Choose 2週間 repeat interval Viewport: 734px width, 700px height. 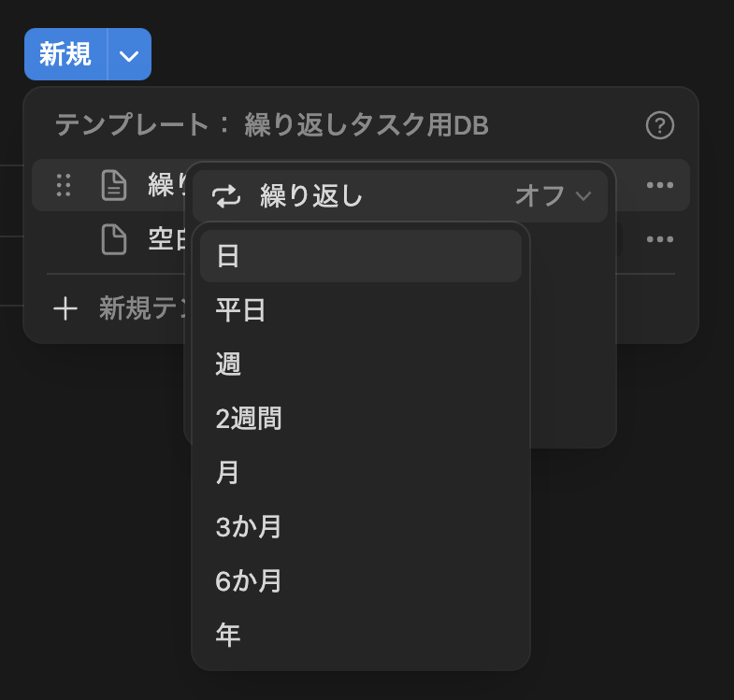[x=360, y=419]
